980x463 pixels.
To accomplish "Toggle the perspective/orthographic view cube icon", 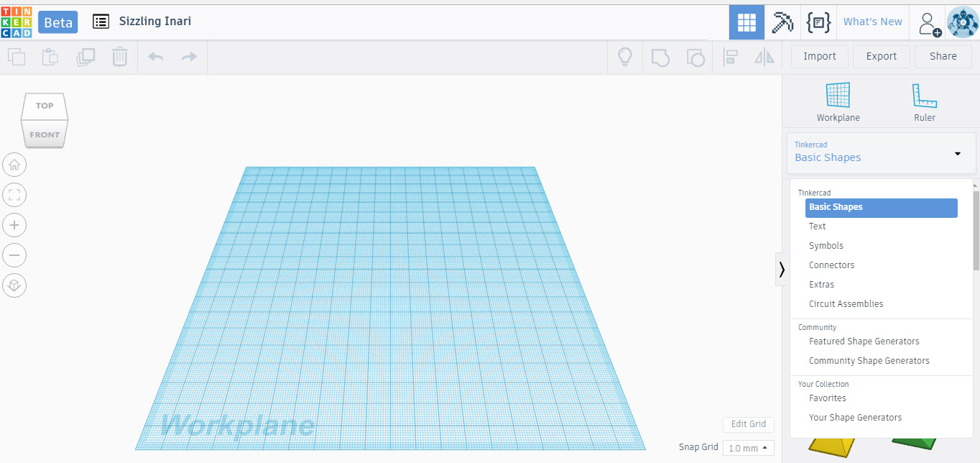I will [x=14, y=285].
